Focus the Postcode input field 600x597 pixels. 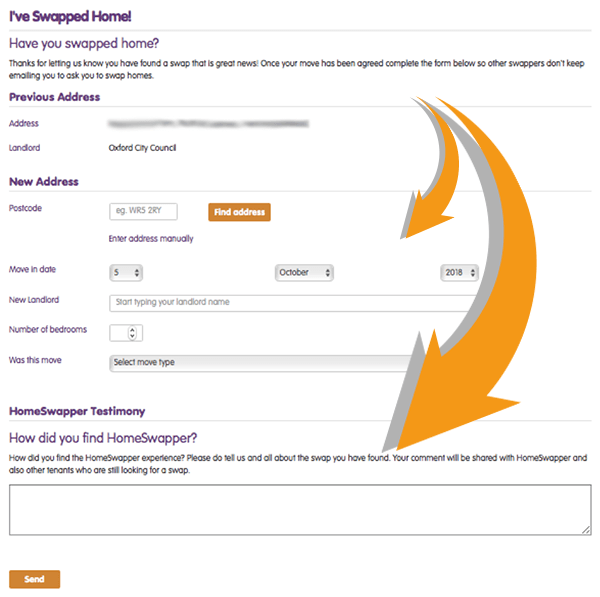[x=143, y=211]
